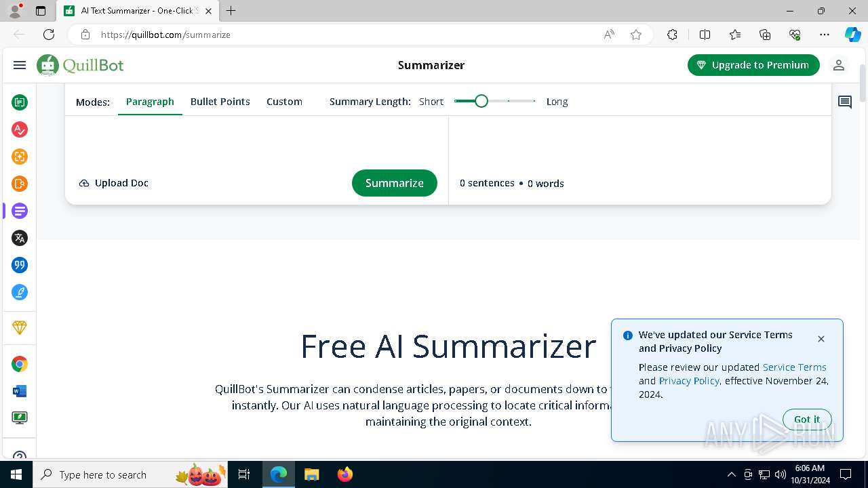Click the Upload Doc cloud icon
Viewport: 868px width, 488px height.
(x=84, y=183)
